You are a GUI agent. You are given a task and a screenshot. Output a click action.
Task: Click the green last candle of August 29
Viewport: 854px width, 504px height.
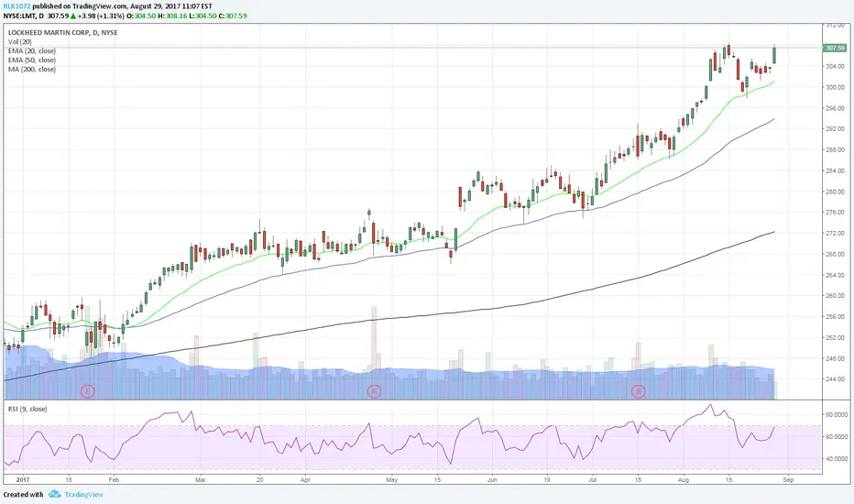click(x=774, y=55)
